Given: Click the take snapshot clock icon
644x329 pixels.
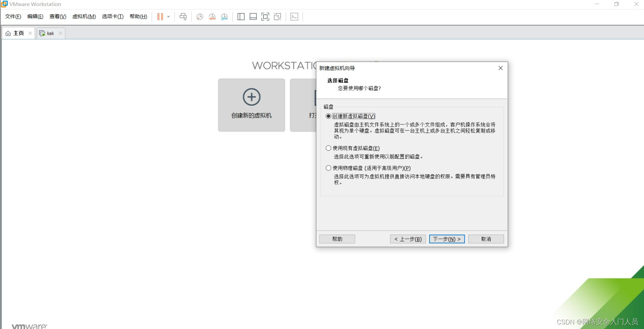Looking at the screenshot, I should click(200, 17).
